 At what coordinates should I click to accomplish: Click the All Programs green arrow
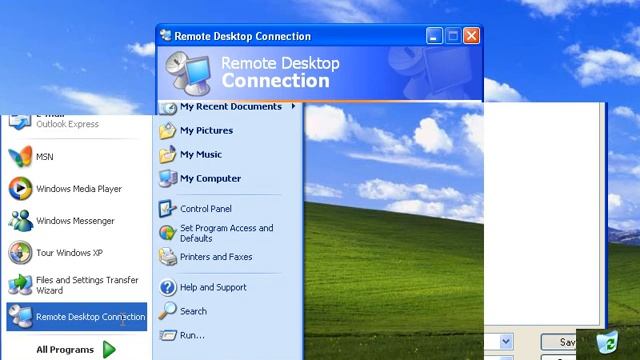click(109, 349)
